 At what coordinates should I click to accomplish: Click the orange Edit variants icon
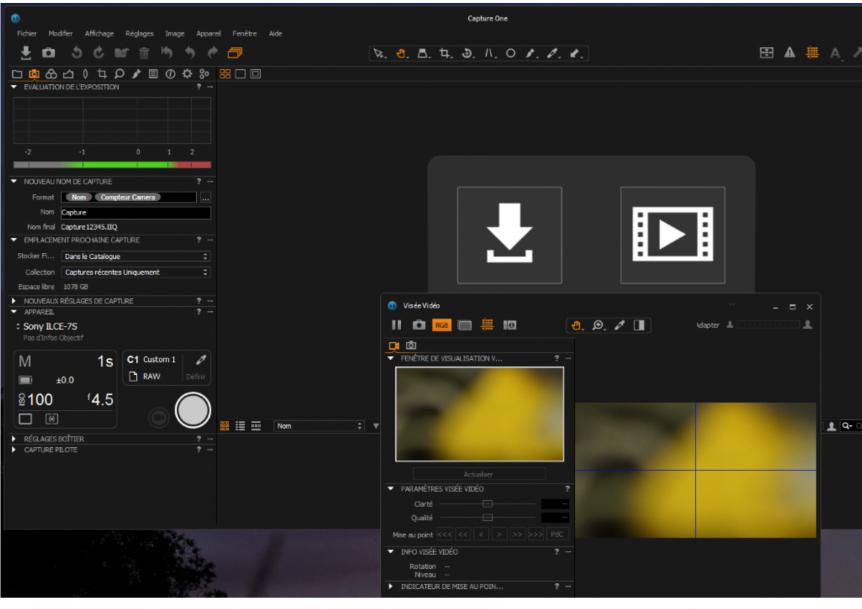pyautogui.click(x=235, y=53)
